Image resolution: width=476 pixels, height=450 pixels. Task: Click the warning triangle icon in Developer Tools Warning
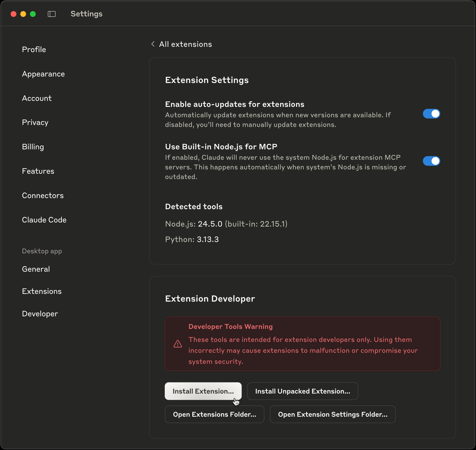(178, 344)
